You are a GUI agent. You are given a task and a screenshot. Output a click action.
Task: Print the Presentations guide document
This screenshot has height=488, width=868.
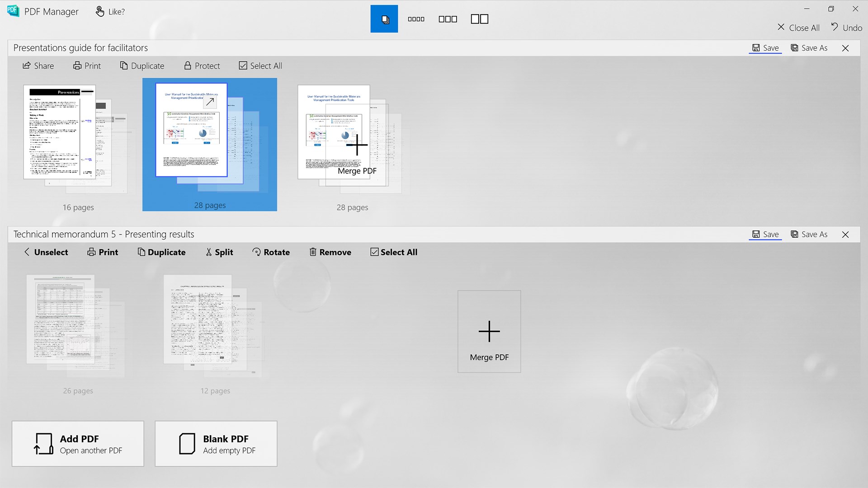(87, 66)
